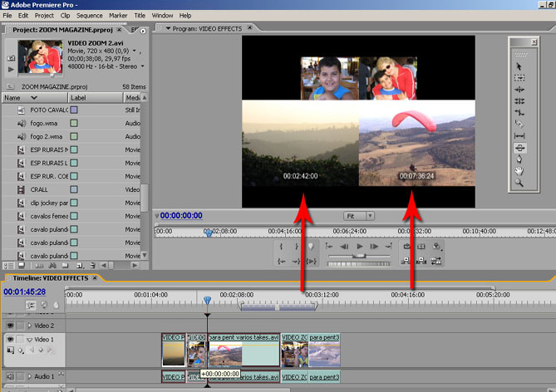Switch to Timeline: VIDEO EFFECTS tab
This screenshot has height=392, width=556.
tap(50, 277)
